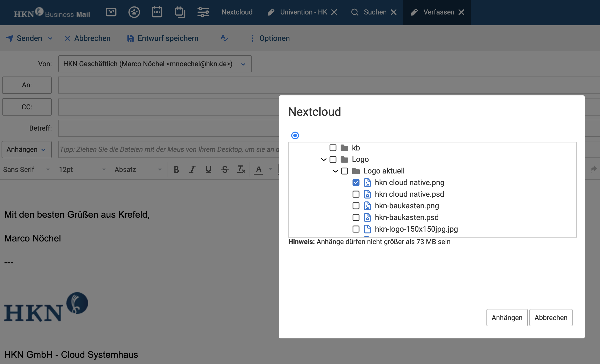The image size is (600, 364).
Task: Click the Logo folder icon
Action: pos(344,160)
